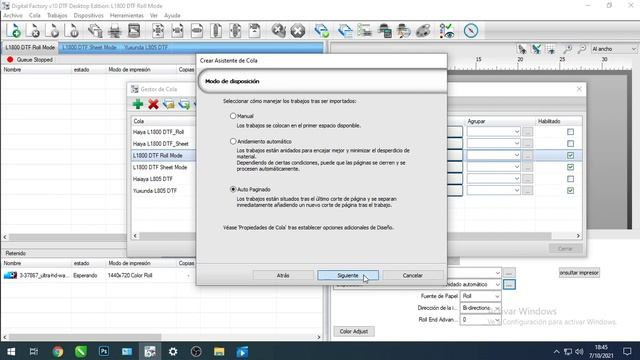The image size is (640, 360).
Task: Open Windows Settings gear in taskbar
Action: click(173, 351)
